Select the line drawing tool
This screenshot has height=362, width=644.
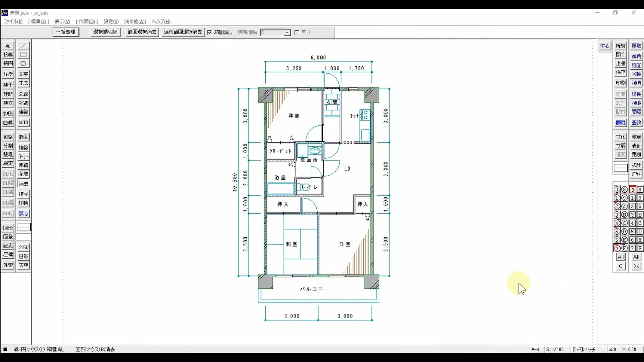coord(23,46)
